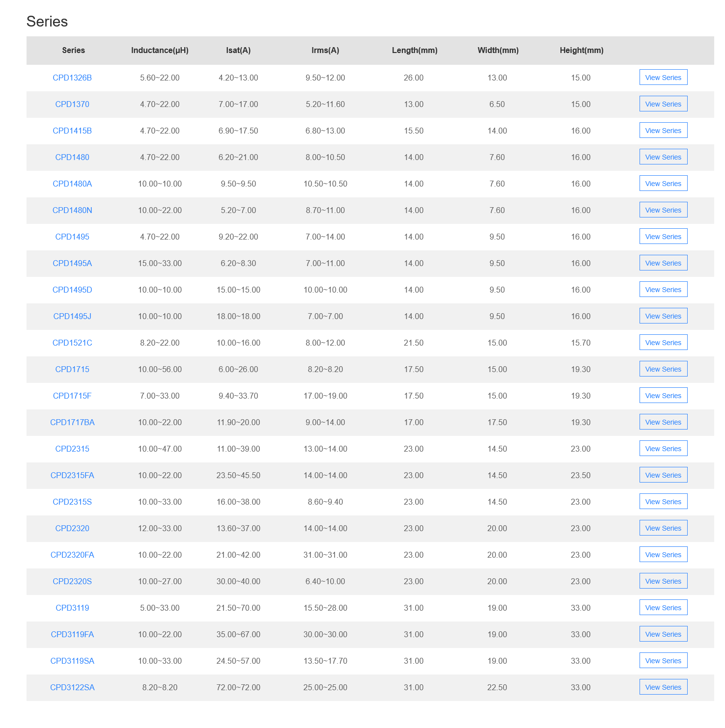Click View Series button for CPD1715F
725x728 pixels.
click(663, 395)
